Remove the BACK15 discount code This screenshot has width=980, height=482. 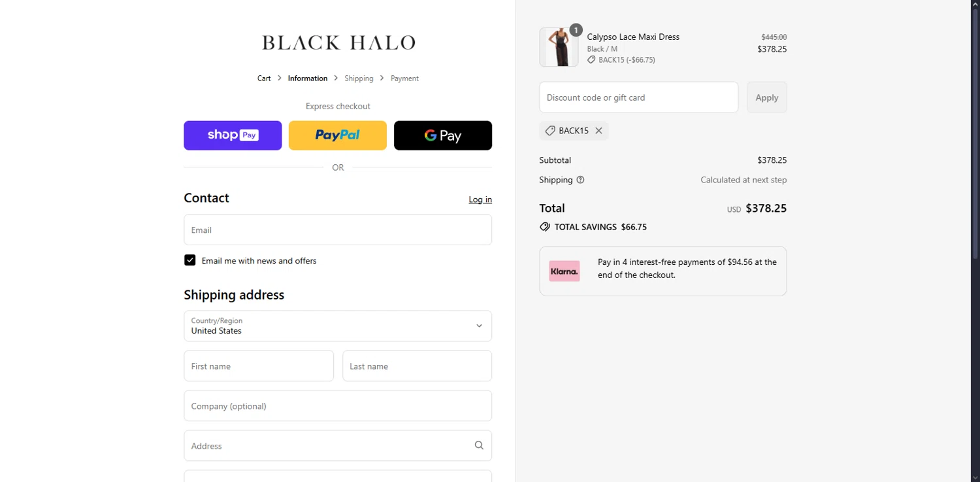pos(598,131)
